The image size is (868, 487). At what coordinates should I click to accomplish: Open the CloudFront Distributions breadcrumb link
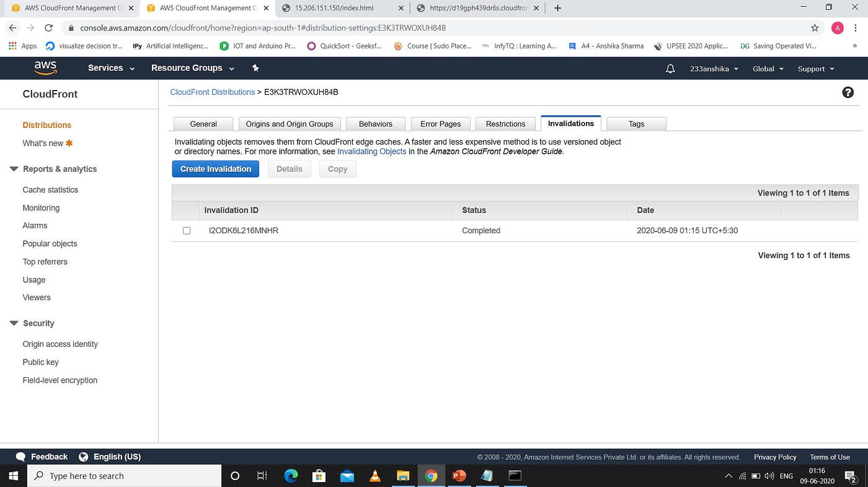coord(213,92)
